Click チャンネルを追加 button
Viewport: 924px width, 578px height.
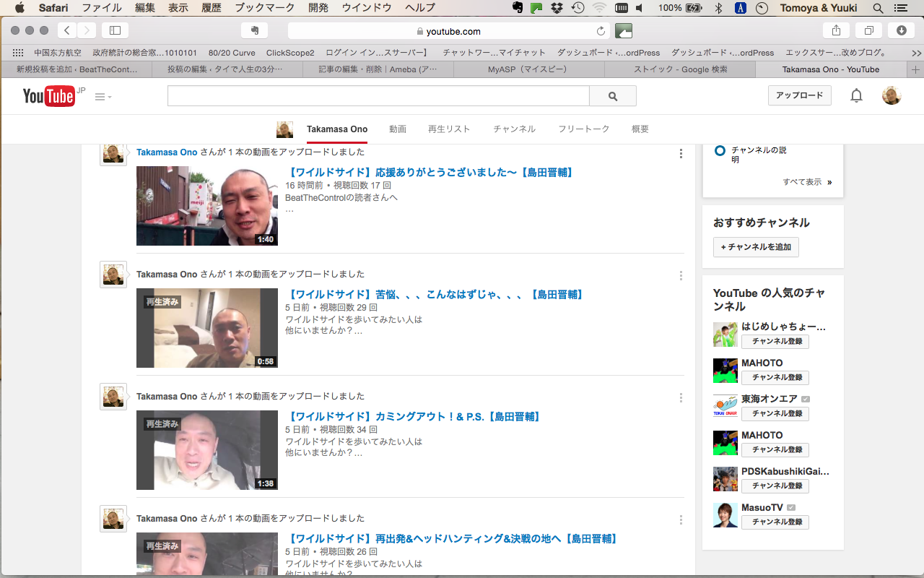756,247
